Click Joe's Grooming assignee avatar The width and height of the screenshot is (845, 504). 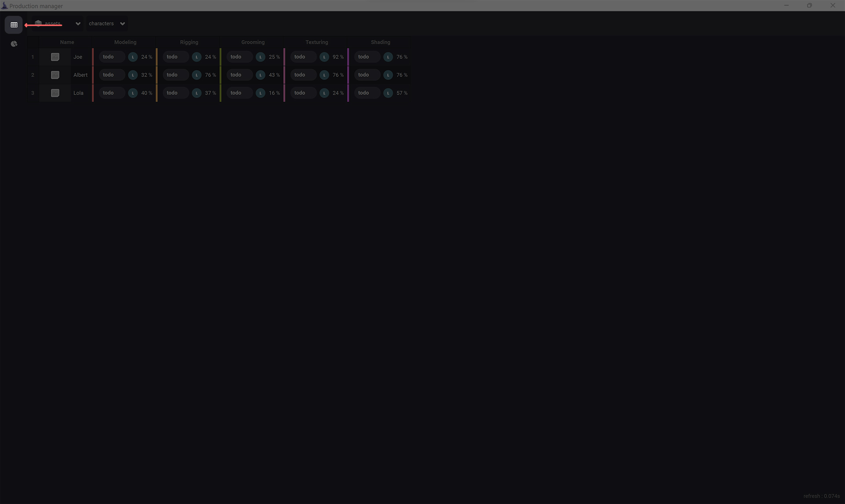click(261, 57)
